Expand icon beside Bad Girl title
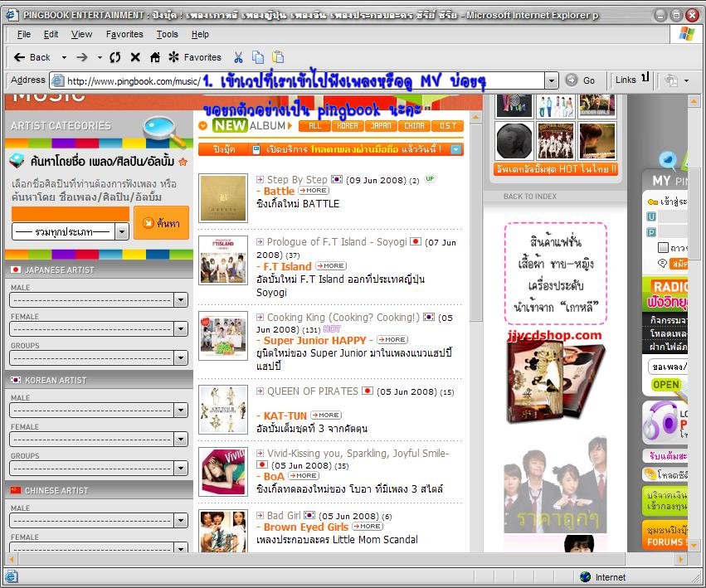Screen dimensions: 706x588 pyautogui.click(x=260, y=515)
